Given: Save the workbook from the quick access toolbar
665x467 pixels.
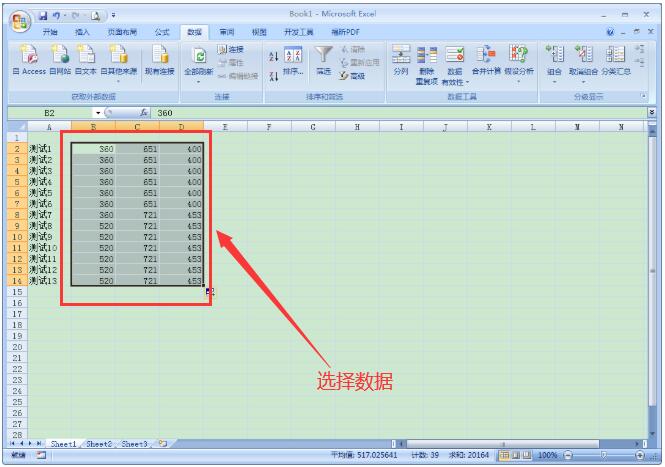Looking at the screenshot, I should pos(43,16).
